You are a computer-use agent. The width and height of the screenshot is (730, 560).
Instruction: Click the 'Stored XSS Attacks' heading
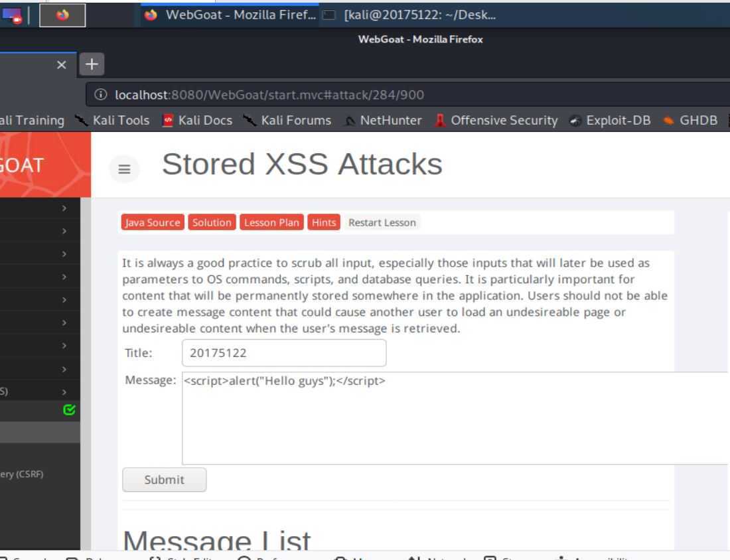tap(302, 165)
